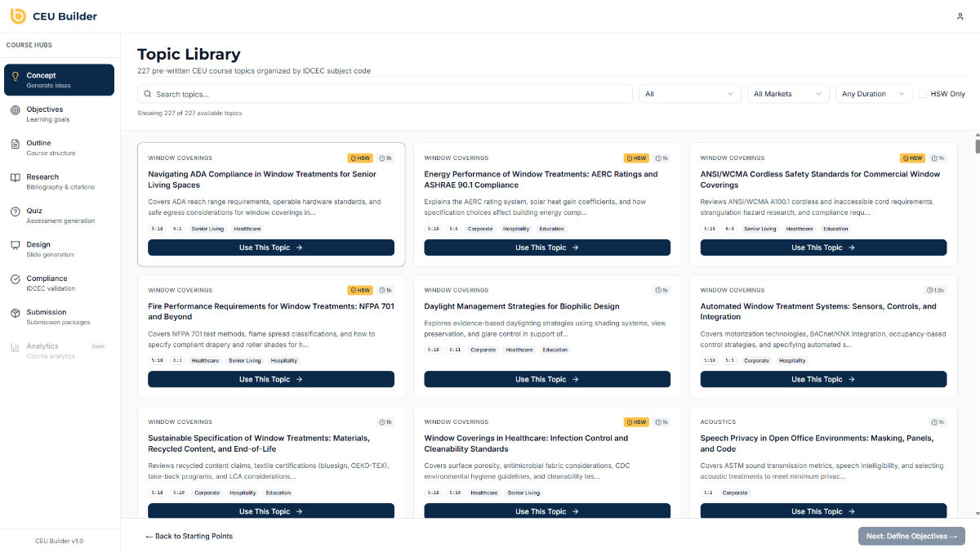
Task: Click the Submission package icon in sidebar
Action: point(16,313)
